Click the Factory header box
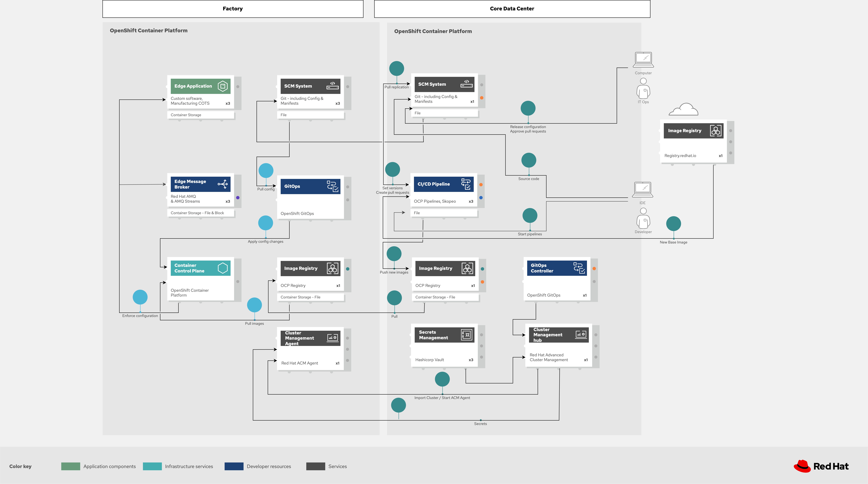 coord(233,9)
